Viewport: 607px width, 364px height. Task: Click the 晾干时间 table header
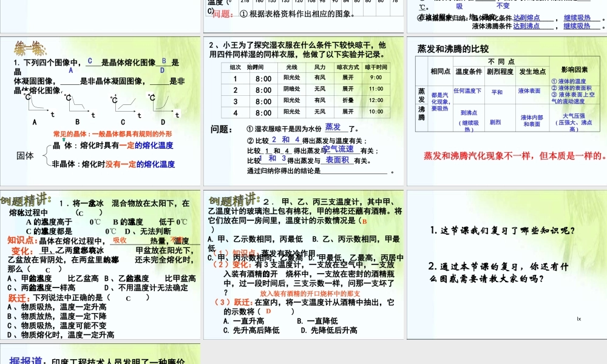376,67
